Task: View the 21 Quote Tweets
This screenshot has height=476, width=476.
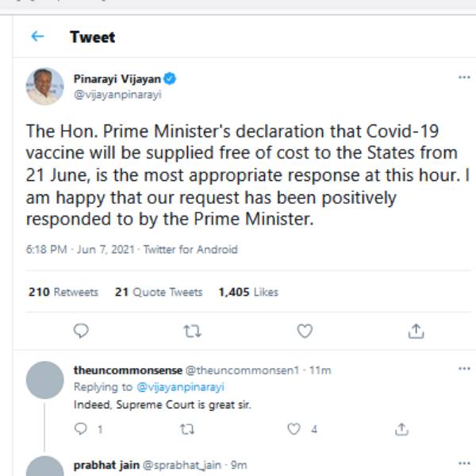Action: point(159,292)
